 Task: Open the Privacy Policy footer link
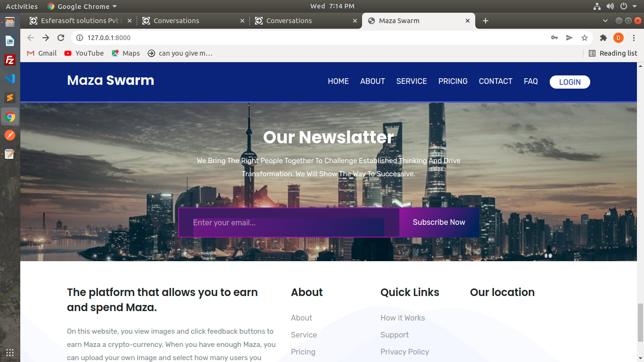(405, 352)
